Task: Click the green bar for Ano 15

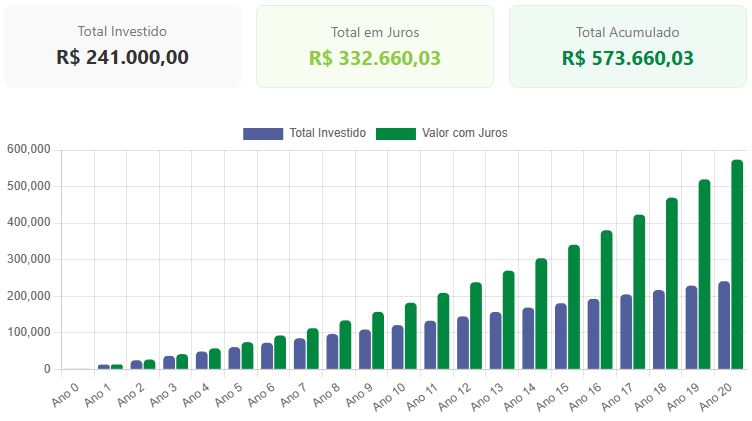Action: coord(574,307)
